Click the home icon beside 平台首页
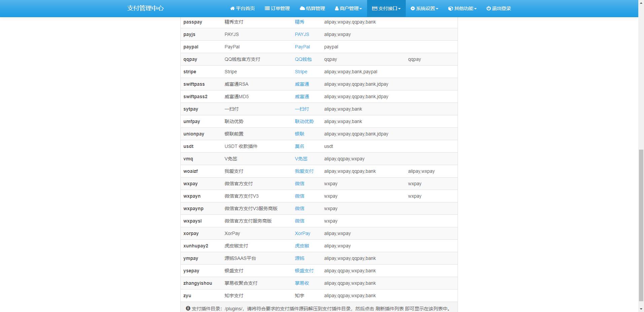Viewport: 644px width, 312px height. pyautogui.click(x=232, y=8)
